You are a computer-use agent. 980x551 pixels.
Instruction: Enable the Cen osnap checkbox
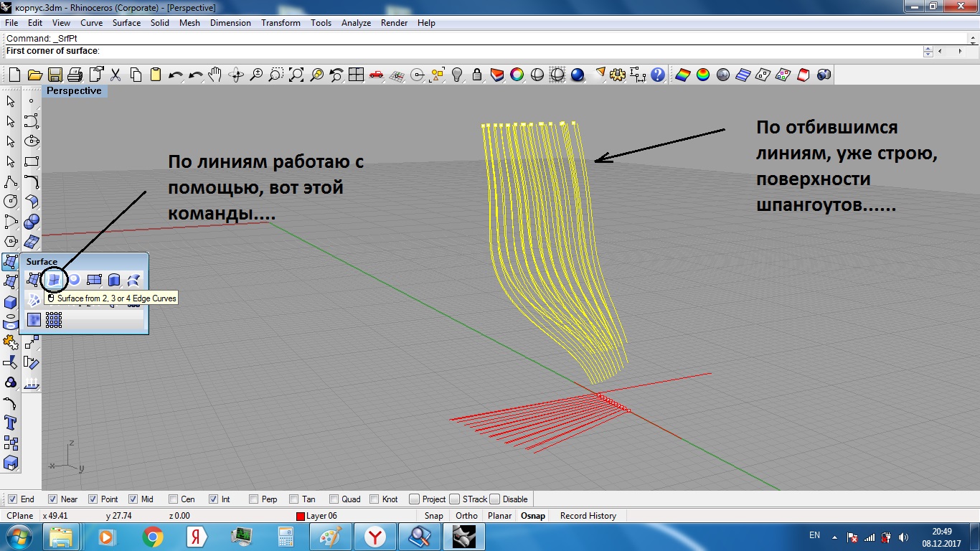pyautogui.click(x=173, y=499)
